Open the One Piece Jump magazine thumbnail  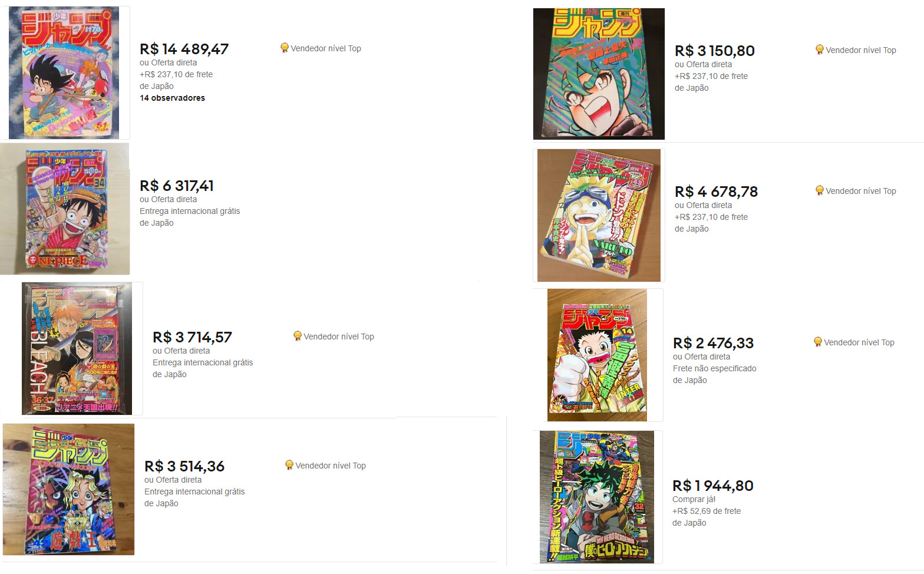(x=65, y=209)
